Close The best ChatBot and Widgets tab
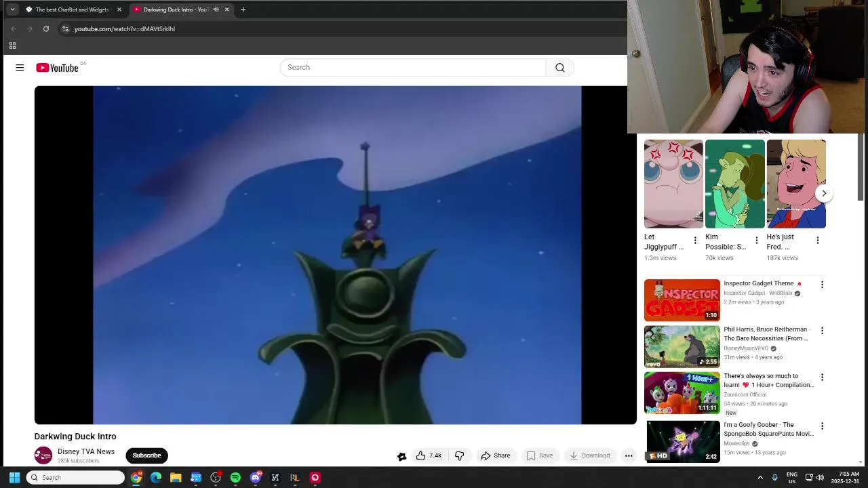The height and width of the screenshot is (488, 868). [x=119, y=9]
